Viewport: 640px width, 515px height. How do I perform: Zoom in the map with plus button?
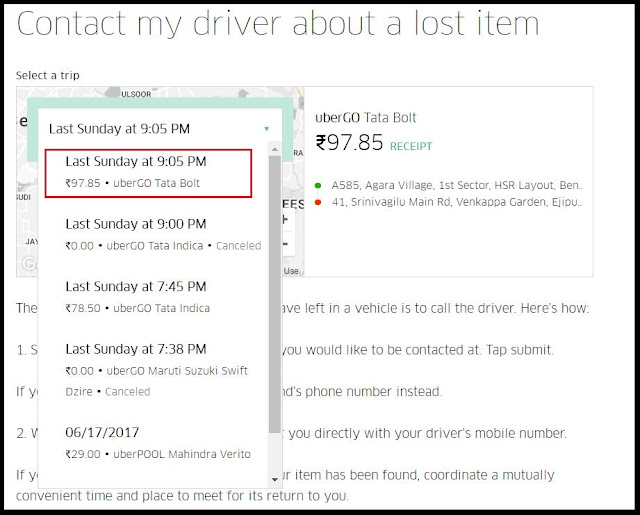[x=285, y=220]
